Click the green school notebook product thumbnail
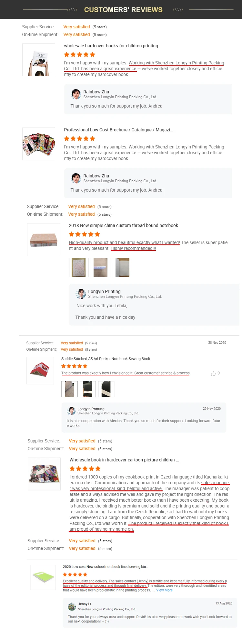The width and height of the screenshot is (242, 644). click(43, 577)
